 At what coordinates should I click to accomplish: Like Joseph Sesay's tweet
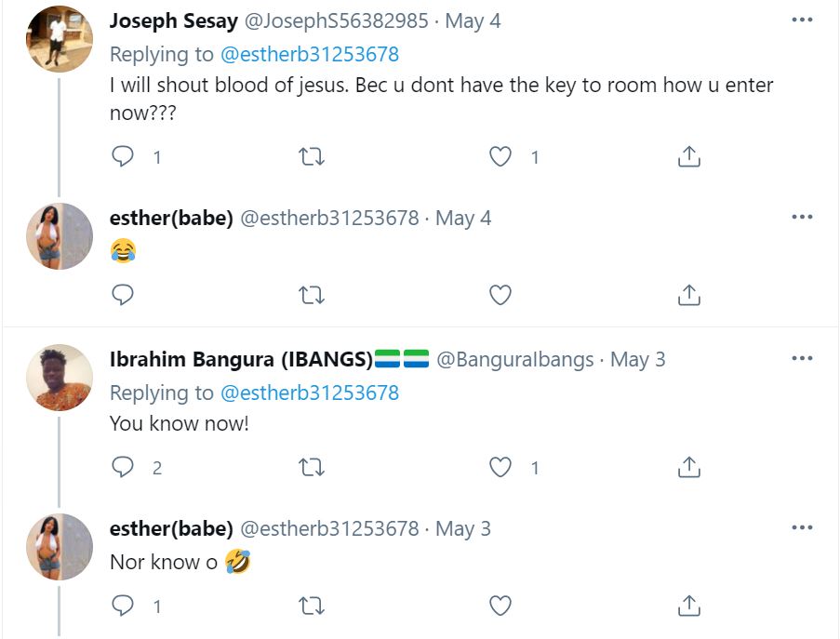coord(500,156)
